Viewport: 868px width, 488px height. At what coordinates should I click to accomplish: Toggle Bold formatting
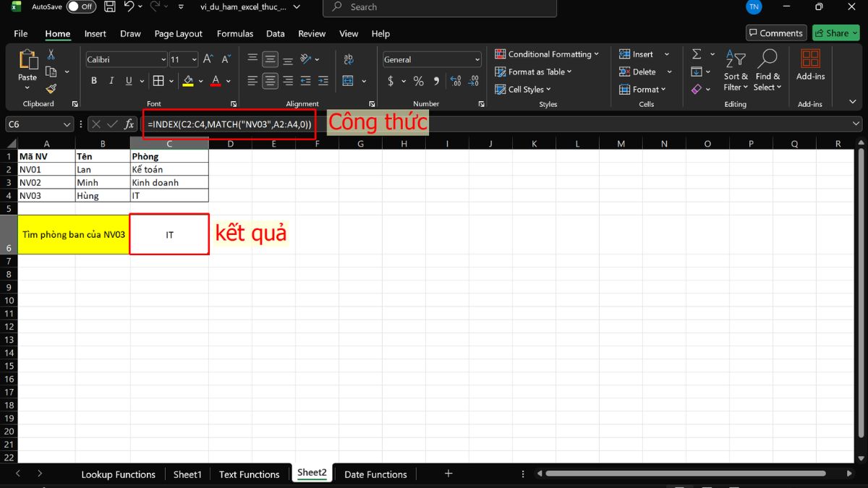pos(94,81)
